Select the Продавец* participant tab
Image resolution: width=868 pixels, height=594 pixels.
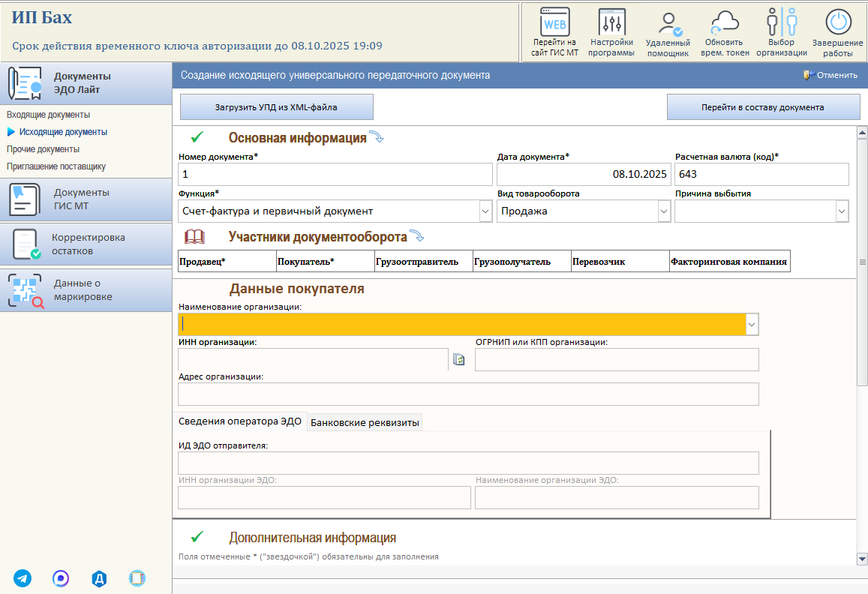tap(227, 261)
